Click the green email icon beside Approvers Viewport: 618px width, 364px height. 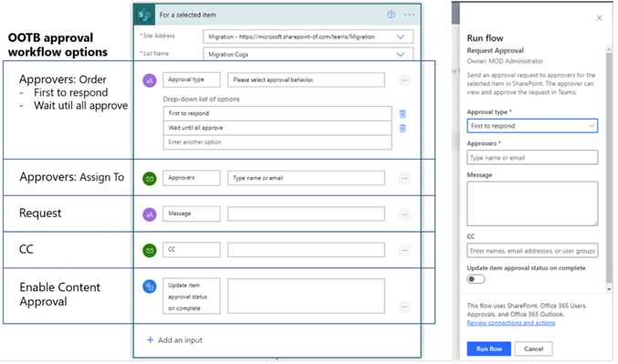click(x=150, y=179)
